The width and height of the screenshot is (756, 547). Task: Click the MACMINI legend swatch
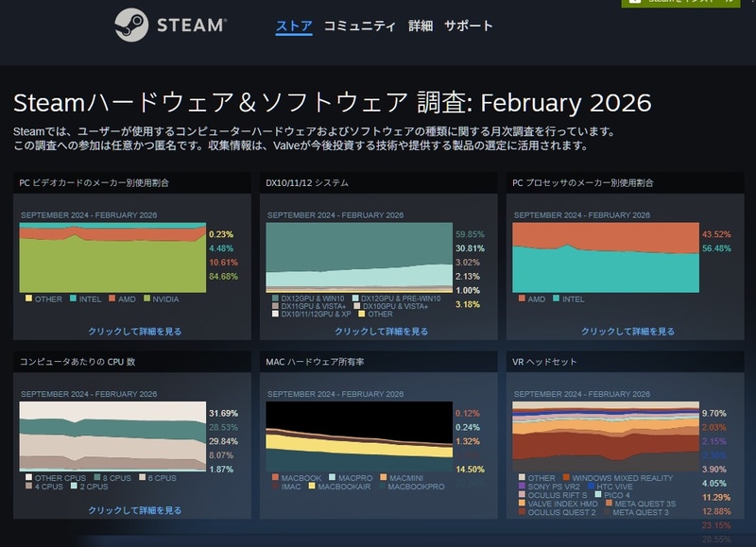384,477
